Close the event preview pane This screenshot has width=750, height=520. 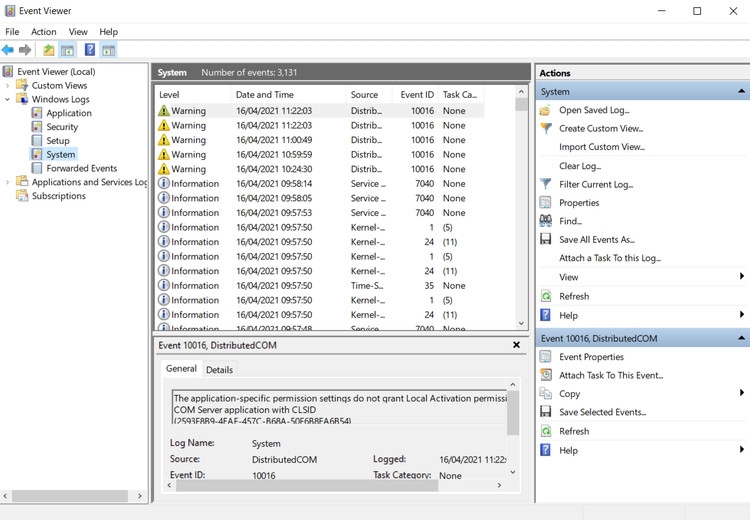(x=516, y=345)
